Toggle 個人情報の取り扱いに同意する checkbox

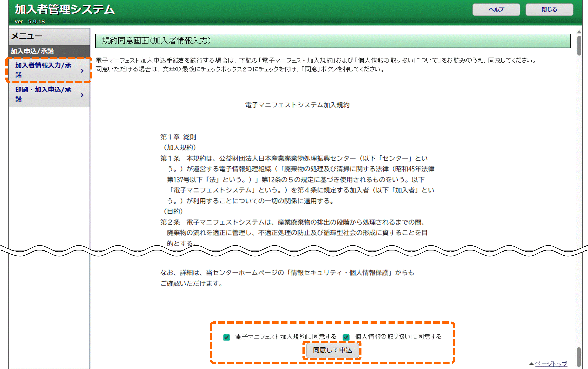click(x=346, y=337)
